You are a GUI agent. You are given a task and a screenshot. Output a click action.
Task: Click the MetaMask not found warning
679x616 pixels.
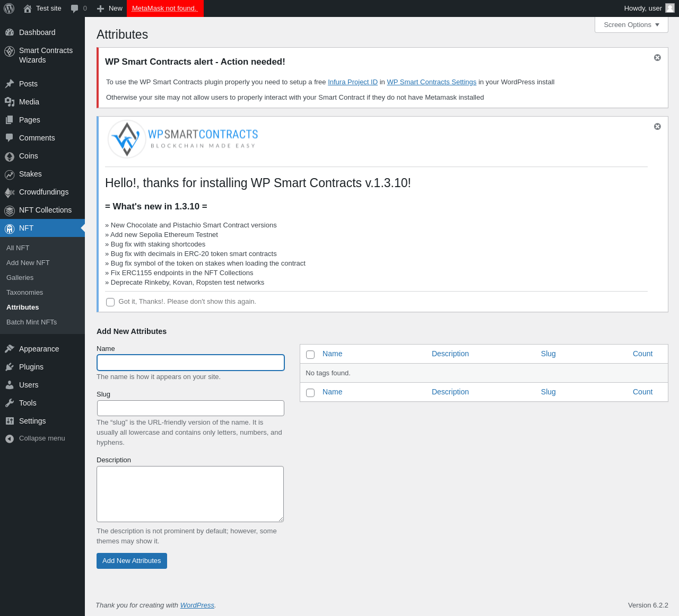165,8
